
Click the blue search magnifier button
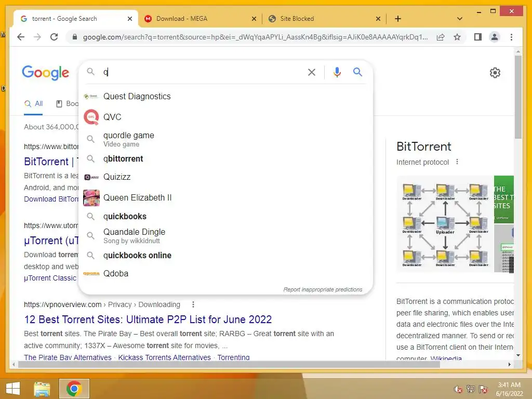[x=357, y=72]
